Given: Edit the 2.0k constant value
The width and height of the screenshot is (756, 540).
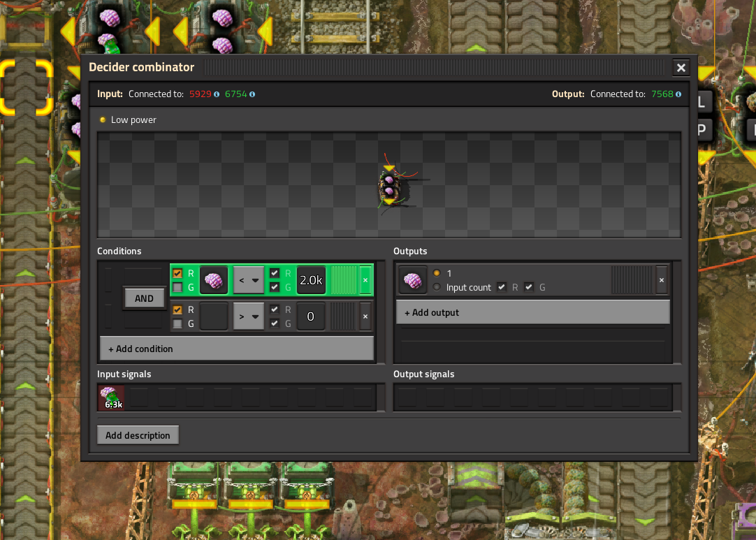Looking at the screenshot, I should [311, 280].
